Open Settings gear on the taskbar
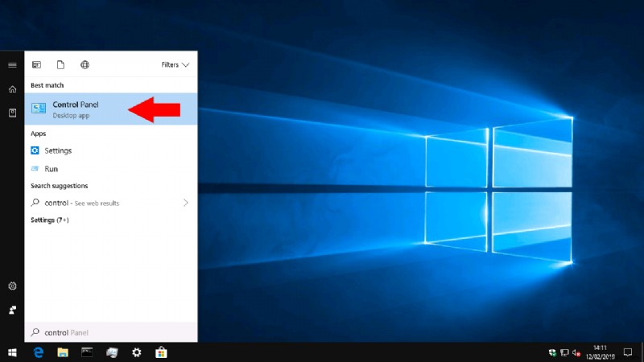 pos(136,352)
